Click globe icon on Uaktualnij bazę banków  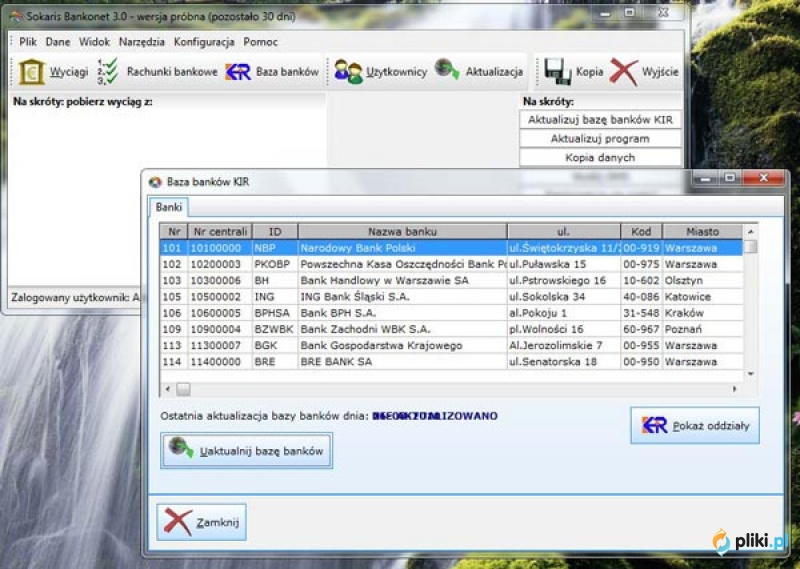pos(181,448)
